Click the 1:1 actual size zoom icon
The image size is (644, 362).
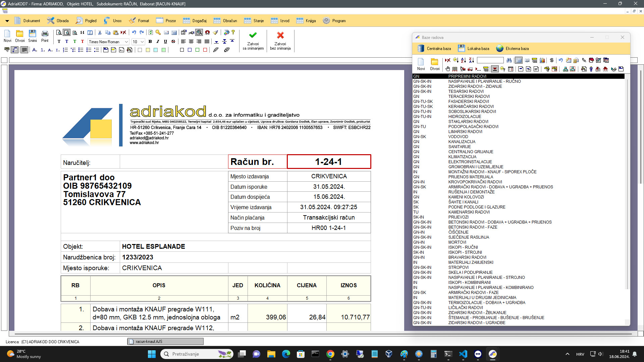82,33
